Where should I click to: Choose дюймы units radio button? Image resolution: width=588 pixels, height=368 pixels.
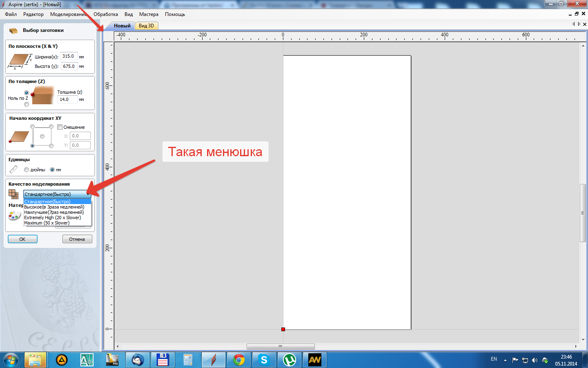[27, 170]
